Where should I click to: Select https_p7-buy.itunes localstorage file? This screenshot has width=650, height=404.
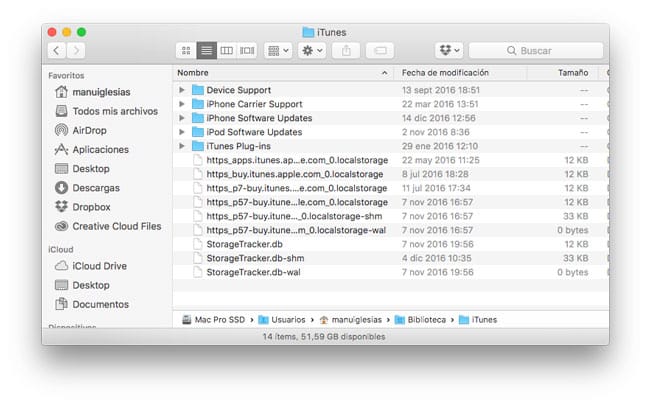click(x=297, y=188)
